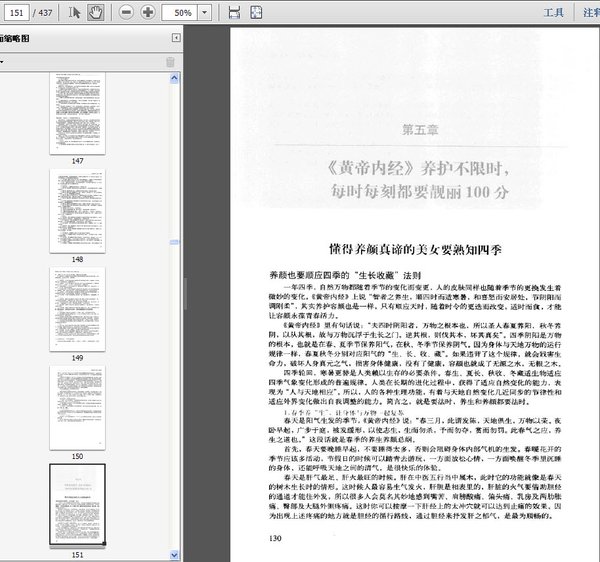Open the 工具 (Tools) pane
The width and height of the screenshot is (600, 562).
coord(553,13)
